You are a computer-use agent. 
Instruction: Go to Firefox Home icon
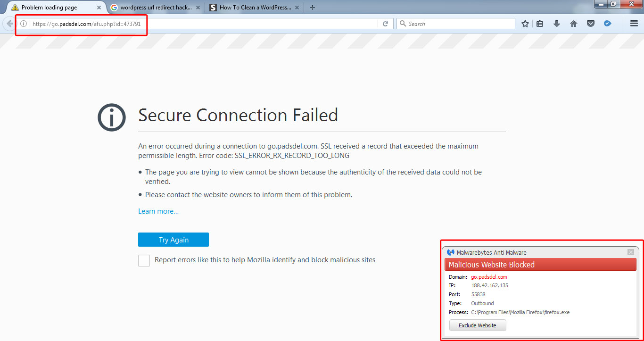(x=574, y=24)
